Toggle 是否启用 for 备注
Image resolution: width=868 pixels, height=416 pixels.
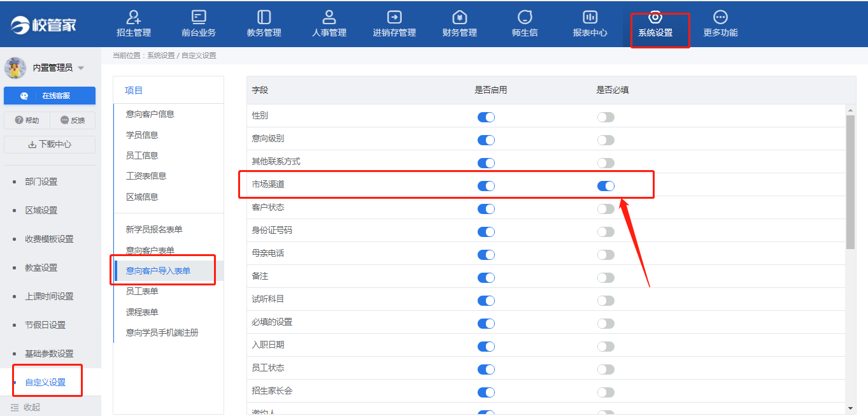click(486, 278)
